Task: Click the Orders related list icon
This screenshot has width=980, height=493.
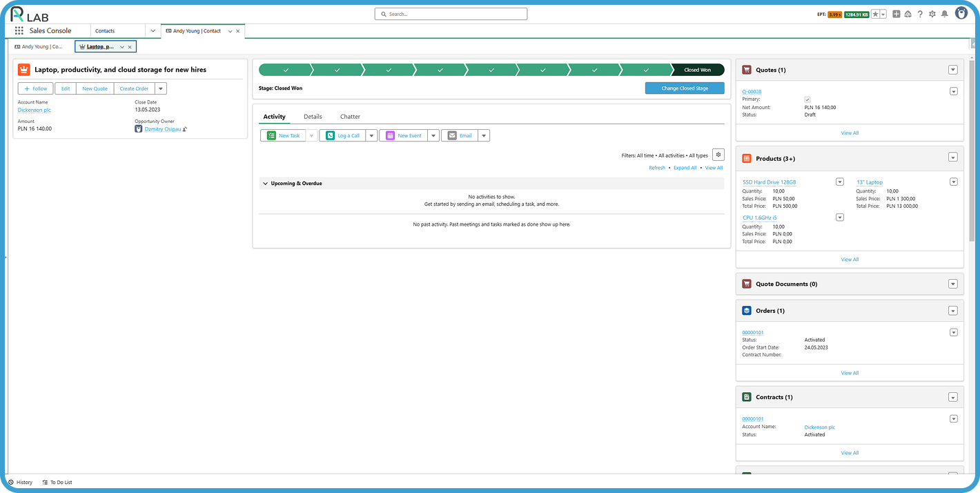Action: pos(747,311)
